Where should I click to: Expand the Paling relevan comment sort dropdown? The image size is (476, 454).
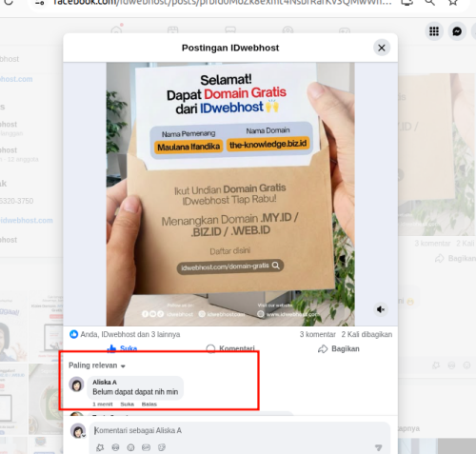pos(97,365)
